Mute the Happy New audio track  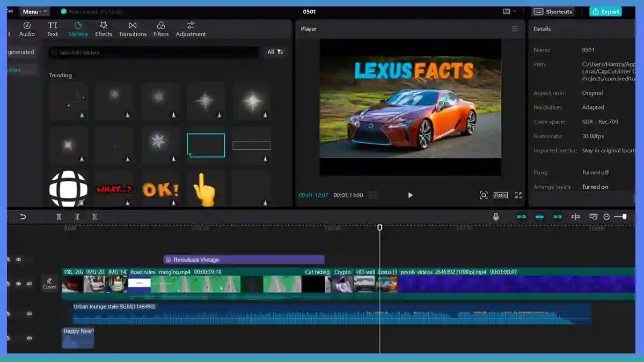(29, 338)
